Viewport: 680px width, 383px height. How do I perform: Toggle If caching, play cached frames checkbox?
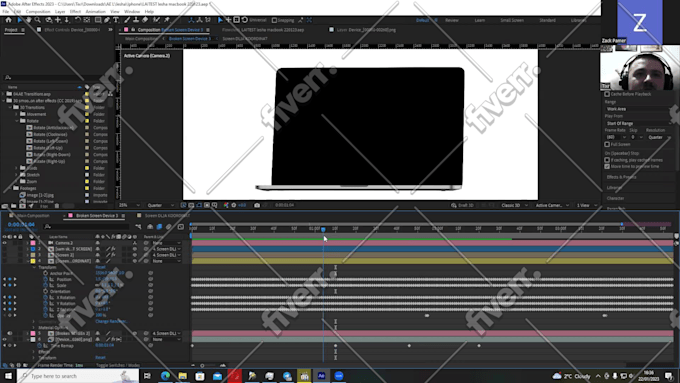607,160
